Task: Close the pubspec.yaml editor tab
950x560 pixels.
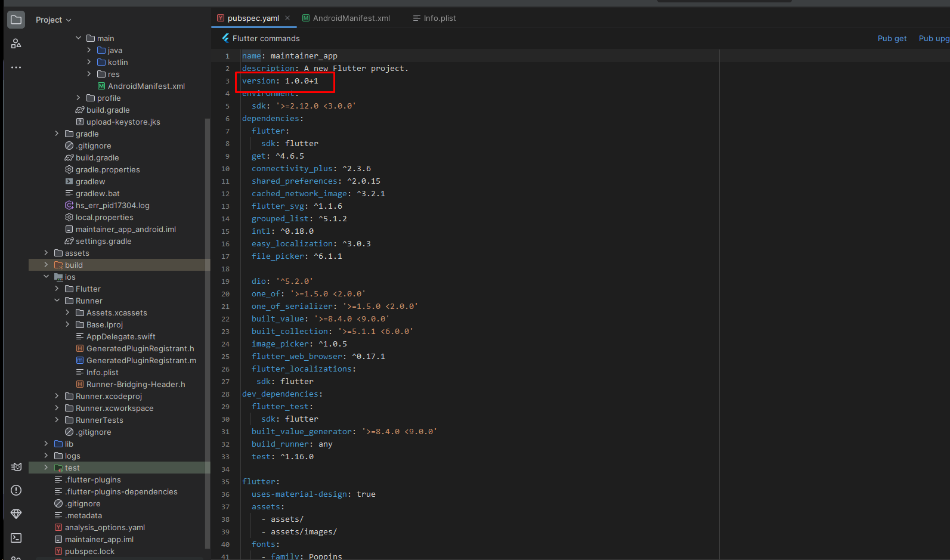Action: point(287,18)
